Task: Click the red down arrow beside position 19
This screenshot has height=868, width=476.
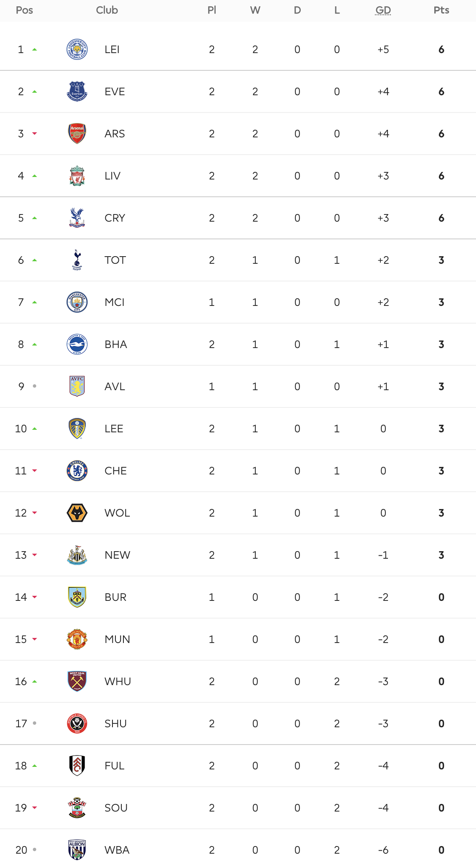Action: click(35, 808)
